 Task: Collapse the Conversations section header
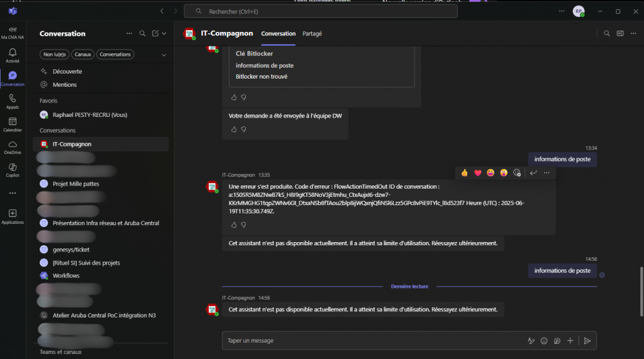[x=57, y=130]
